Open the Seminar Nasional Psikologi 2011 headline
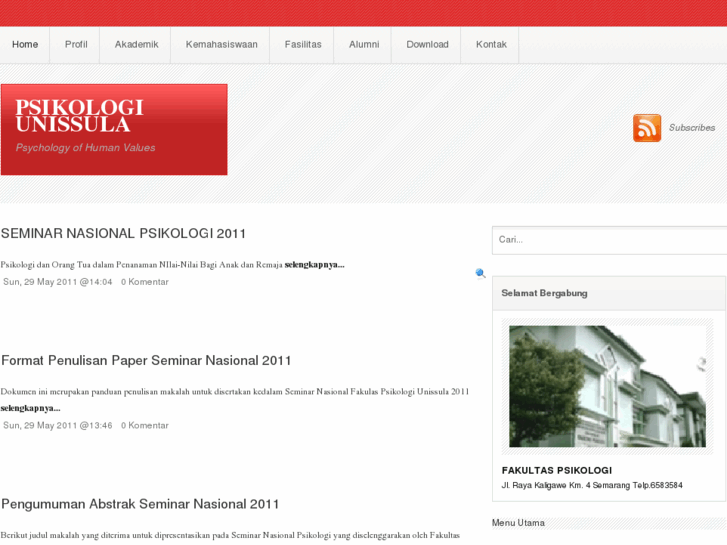 tap(123, 233)
